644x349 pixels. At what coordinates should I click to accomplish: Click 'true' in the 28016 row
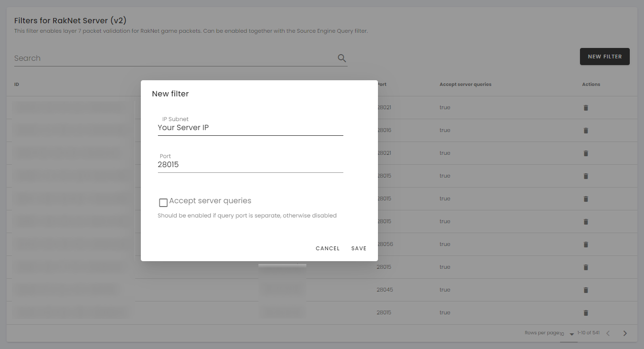pos(445,130)
